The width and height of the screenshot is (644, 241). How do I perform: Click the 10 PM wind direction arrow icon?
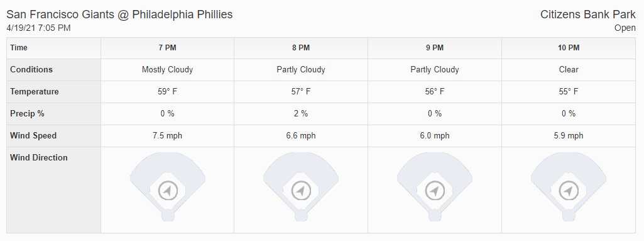[569, 191]
